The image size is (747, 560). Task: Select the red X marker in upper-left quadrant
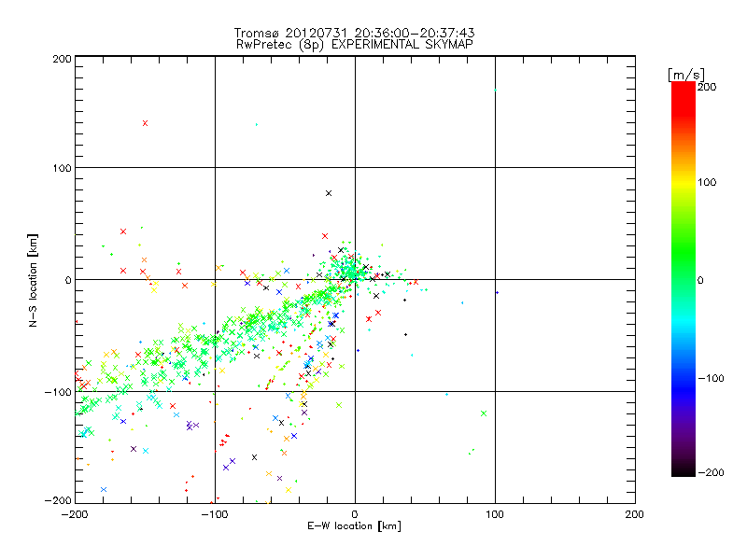coord(145,123)
